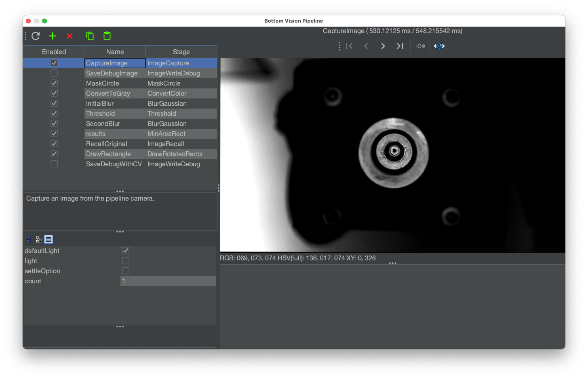The width and height of the screenshot is (588, 379).
Task: Uncheck the defaultLight property
Action: point(126,251)
